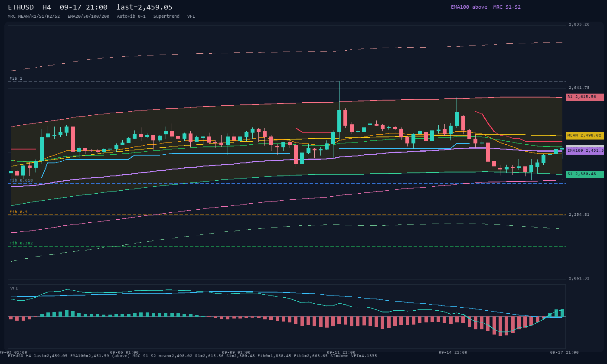This screenshot has height=364, width=607.
Task: Select the Supertrend indicator legend
Action: pyautogui.click(x=166, y=16)
